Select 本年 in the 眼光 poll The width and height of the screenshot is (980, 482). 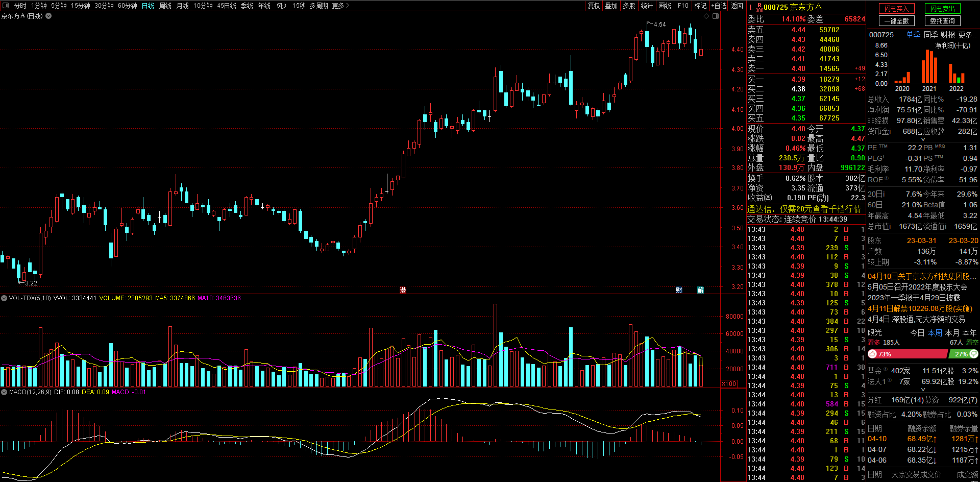click(x=969, y=333)
